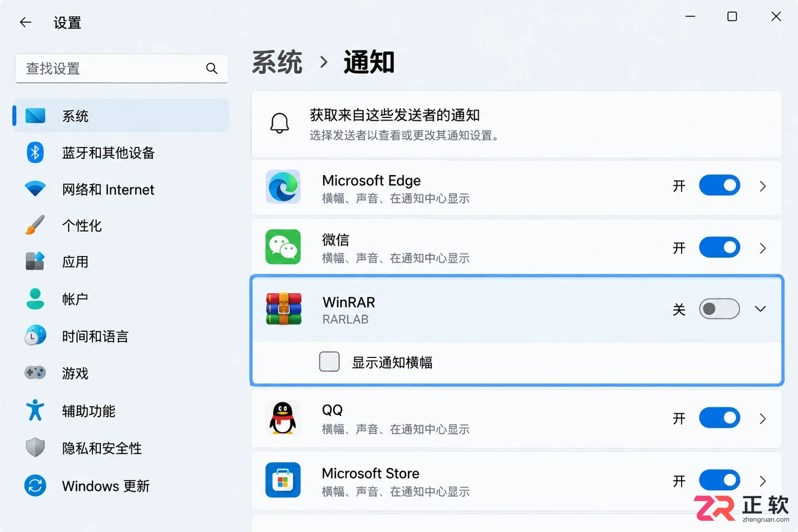Select 系统 in the sidebar

click(x=121, y=116)
